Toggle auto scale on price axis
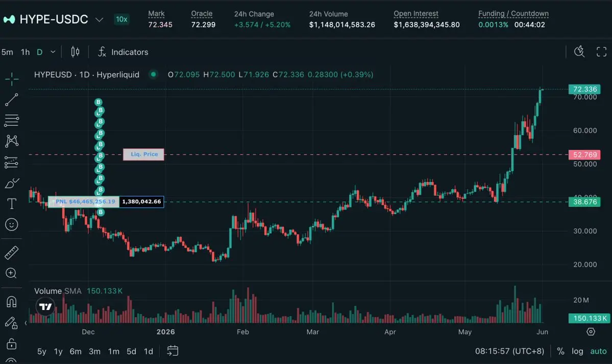612x364 pixels. click(x=598, y=351)
